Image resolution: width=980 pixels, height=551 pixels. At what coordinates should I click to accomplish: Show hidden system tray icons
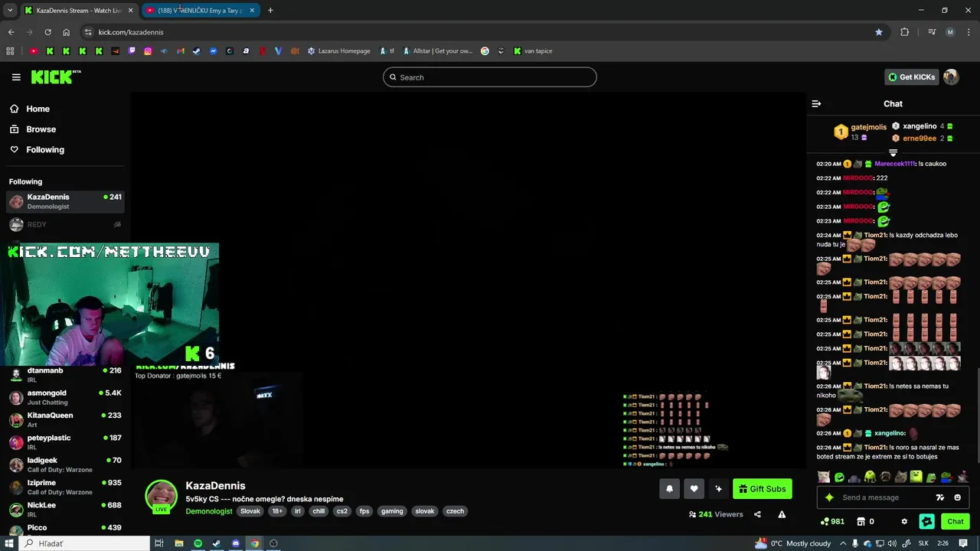844,543
